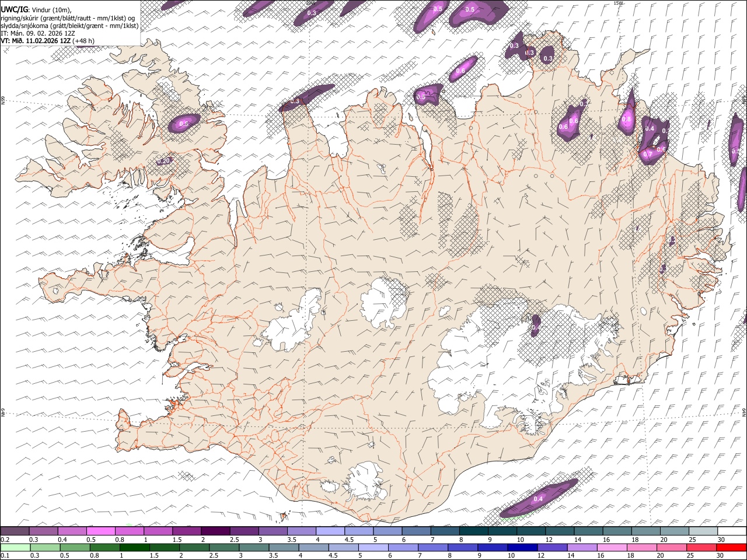Click the 0.1 label in the rain legend
Viewport: 747px width, 560px height.
pyautogui.click(x=4, y=556)
